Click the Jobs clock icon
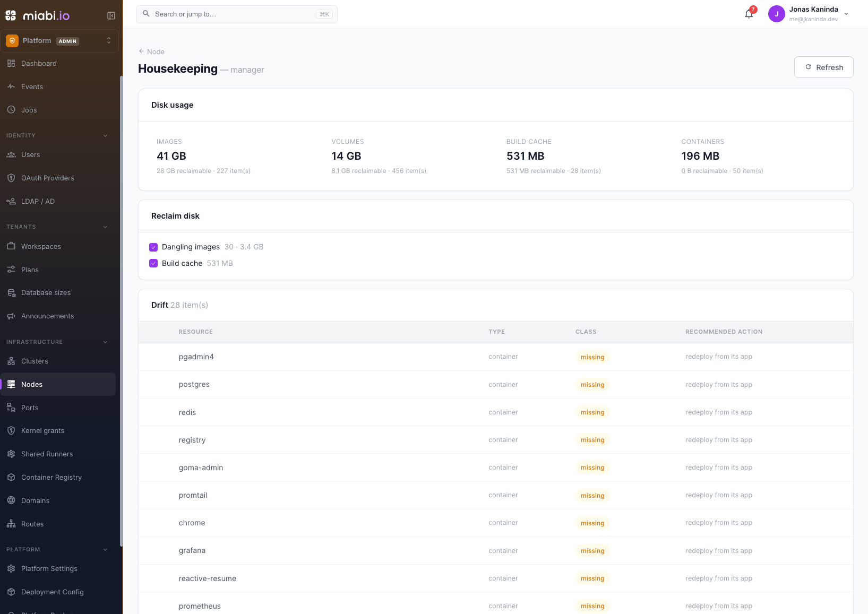The width and height of the screenshot is (868, 614). pyautogui.click(x=11, y=110)
